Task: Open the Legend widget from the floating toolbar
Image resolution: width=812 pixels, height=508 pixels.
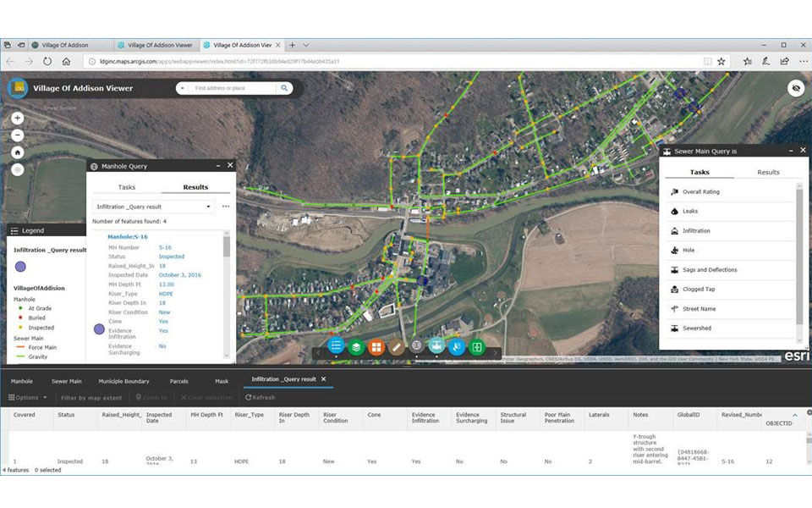Action: point(336,345)
